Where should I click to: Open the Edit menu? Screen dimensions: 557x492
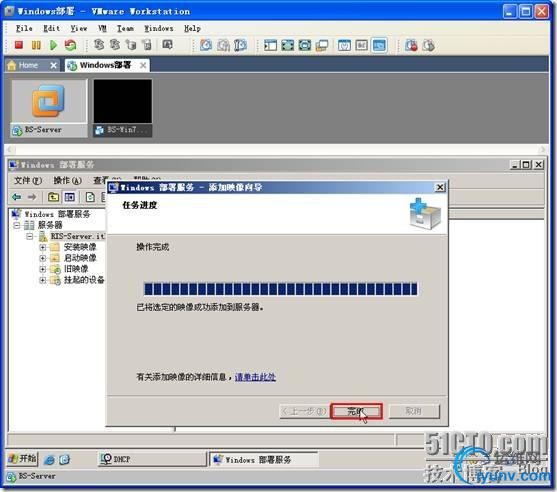(52, 28)
